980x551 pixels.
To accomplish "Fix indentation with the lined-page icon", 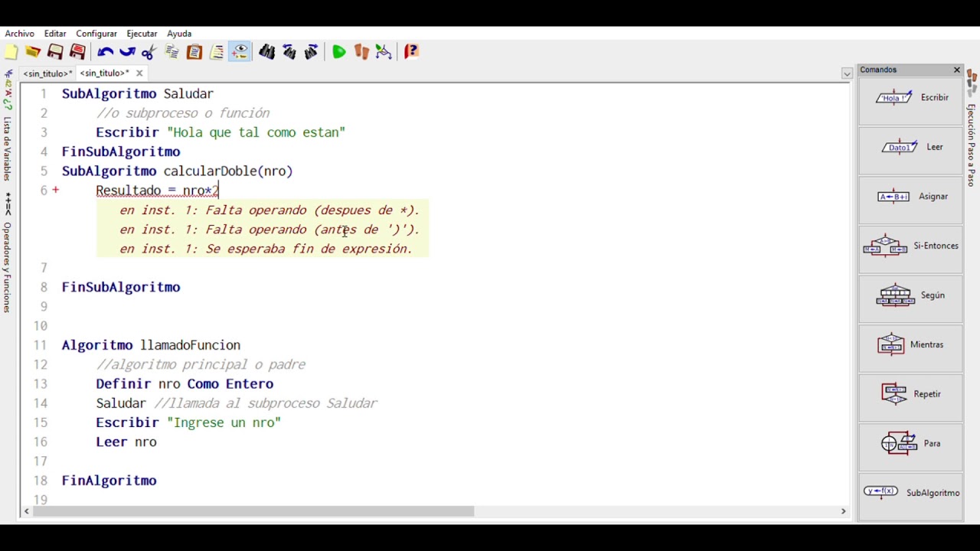I will [217, 52].
